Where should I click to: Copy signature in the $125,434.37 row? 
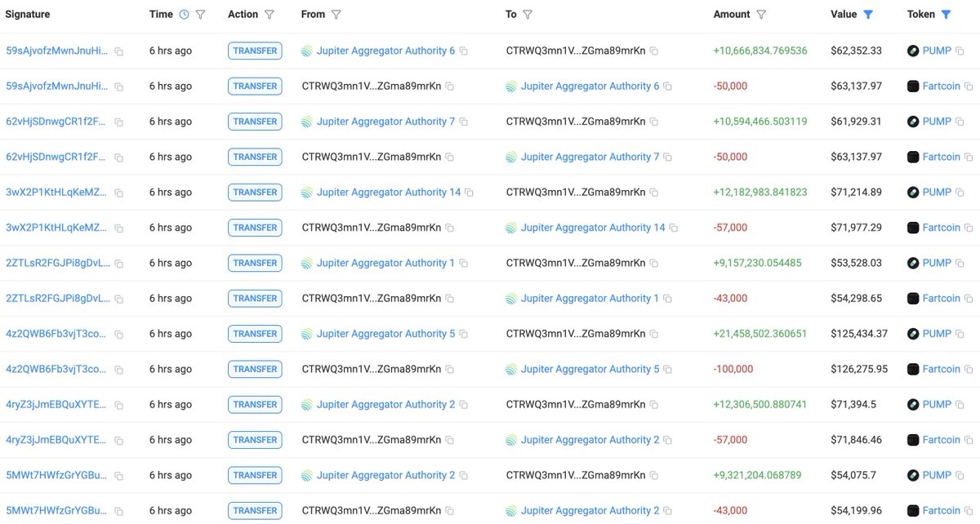[x=119, y=335]
